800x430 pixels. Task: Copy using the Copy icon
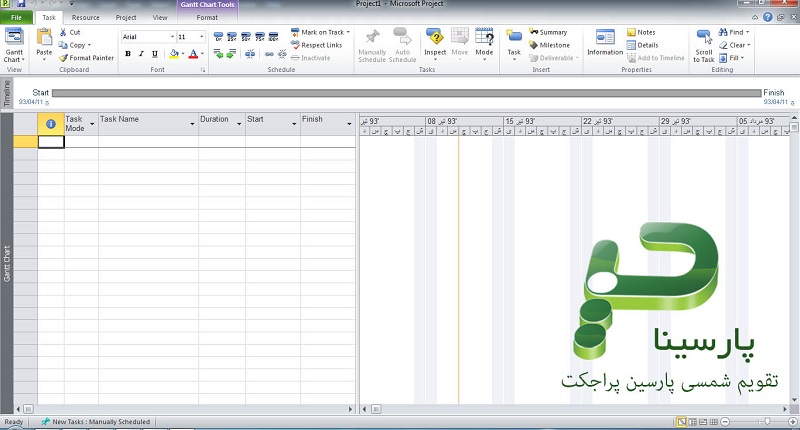click(x=63, y=45)
